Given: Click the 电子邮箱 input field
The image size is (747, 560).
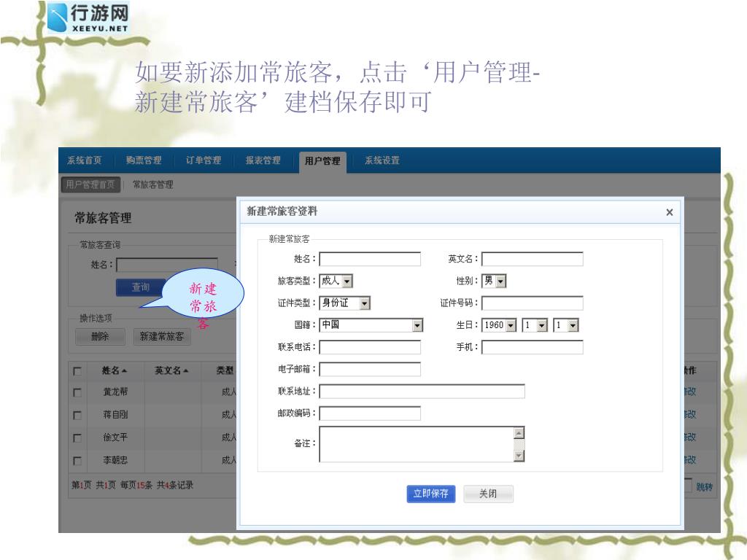Looking at the screenshot, I should [x=370, y=369].
